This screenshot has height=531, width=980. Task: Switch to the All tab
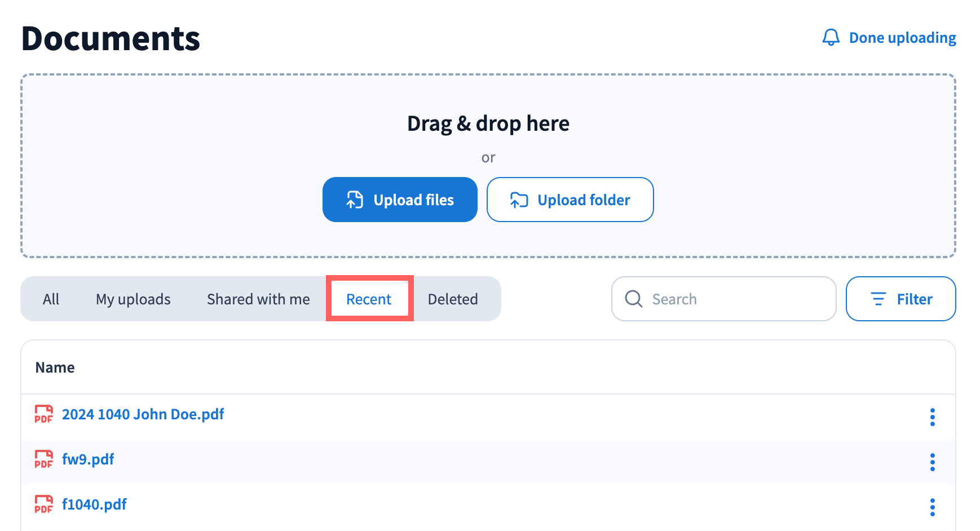[51, 299]
